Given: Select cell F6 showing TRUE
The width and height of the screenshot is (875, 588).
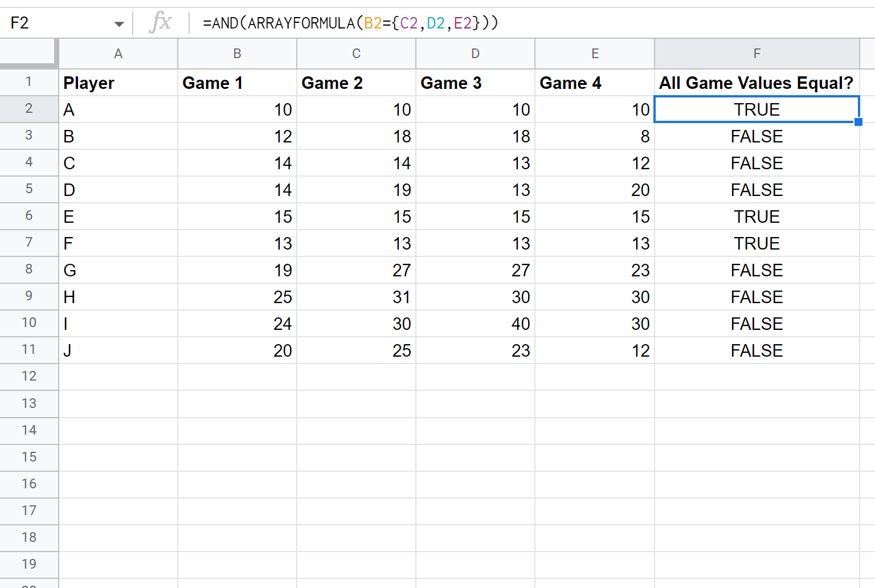Looking at the screenshot, I should tap(757, 217).
